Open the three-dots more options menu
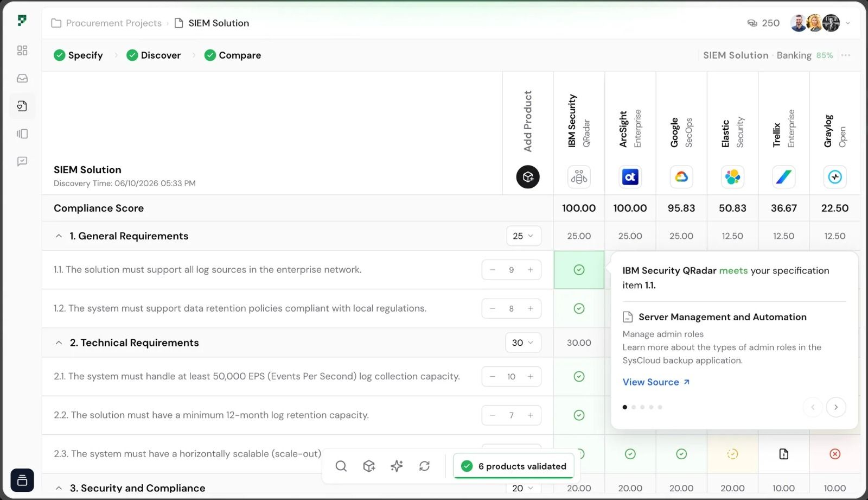The height and width of the screenshot is (500, 868). [x=846, y=55]
